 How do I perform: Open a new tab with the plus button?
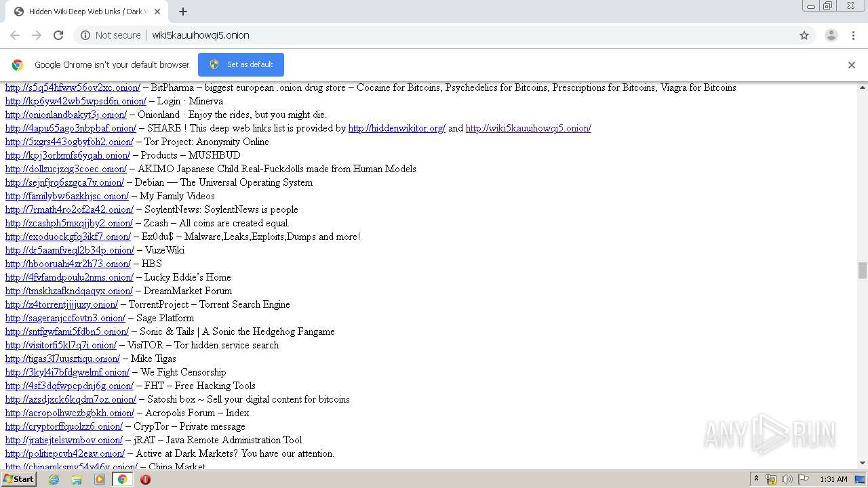(x=183, y=12)
